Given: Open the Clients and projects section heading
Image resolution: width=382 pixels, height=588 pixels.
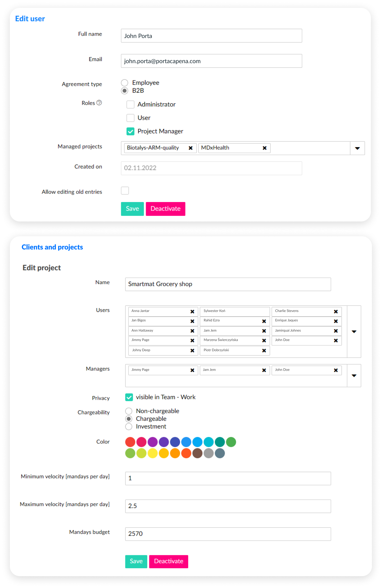Looking at the screenshot, I should (x=52, y=247).
